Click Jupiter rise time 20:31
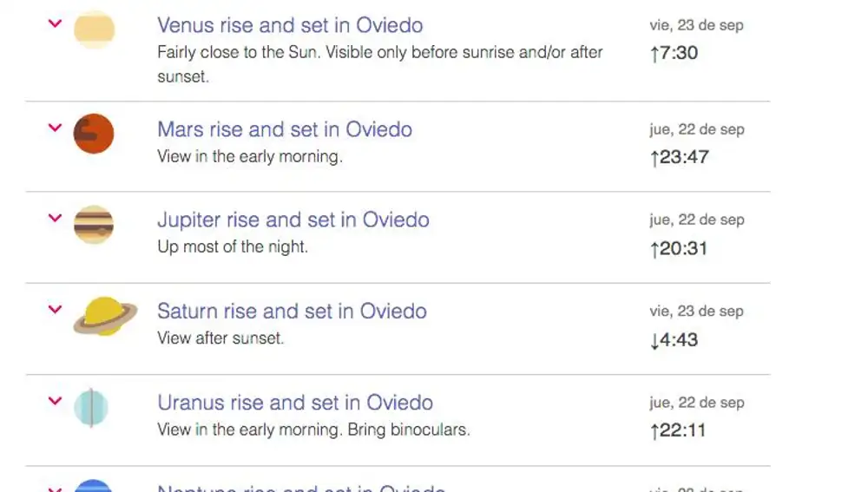This screenshot has height=492, width=868. (679, 248)
